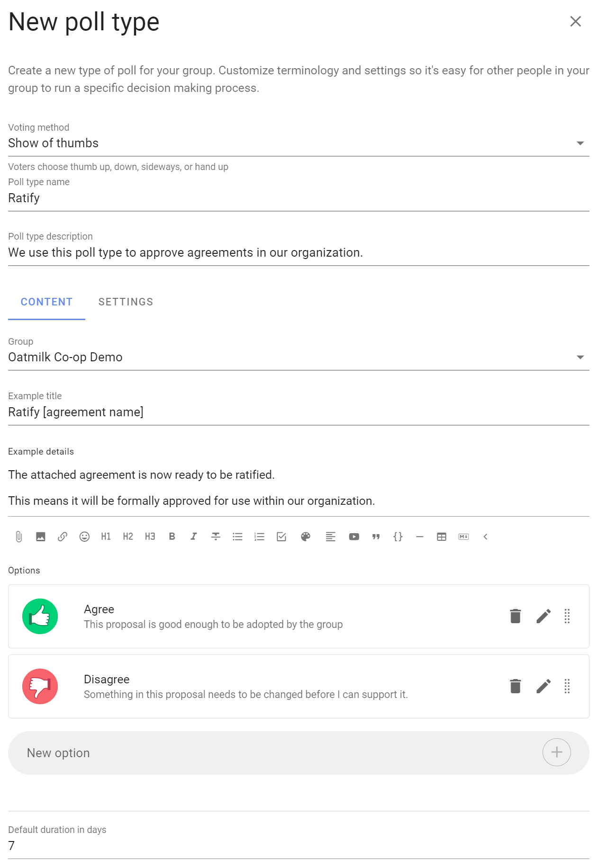Close the New poll type dialog

(575, 21)
